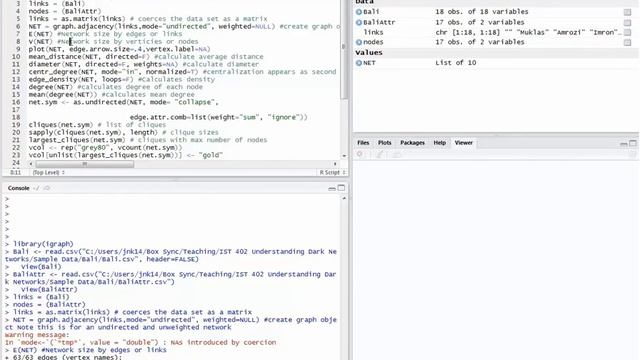Click the editor horizontal scroll right arrow
The height and width of the screenshot is (360, 640).
(x=335, y=164)
